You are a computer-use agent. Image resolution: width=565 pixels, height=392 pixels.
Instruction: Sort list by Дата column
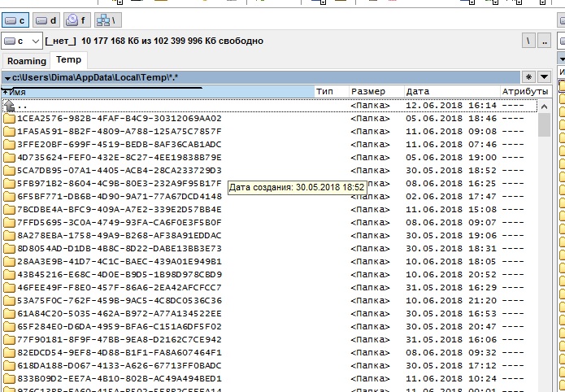(450, 92)
